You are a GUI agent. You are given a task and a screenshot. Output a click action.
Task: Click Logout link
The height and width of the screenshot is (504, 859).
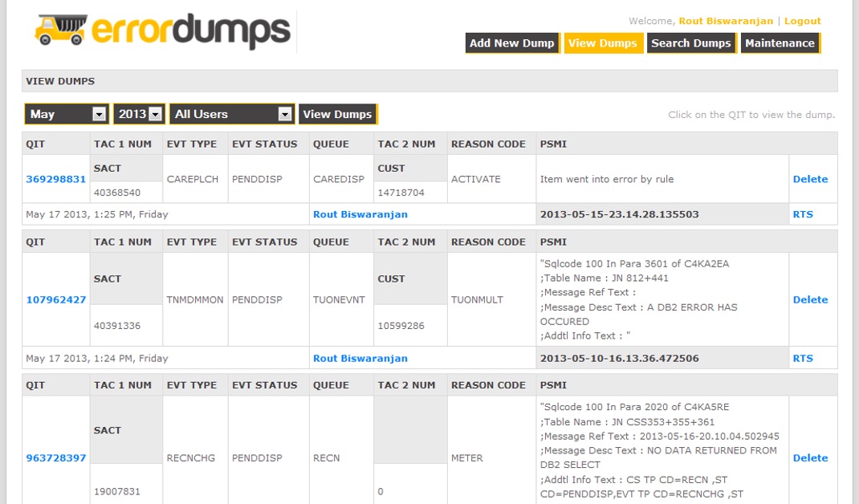point(803,21)
